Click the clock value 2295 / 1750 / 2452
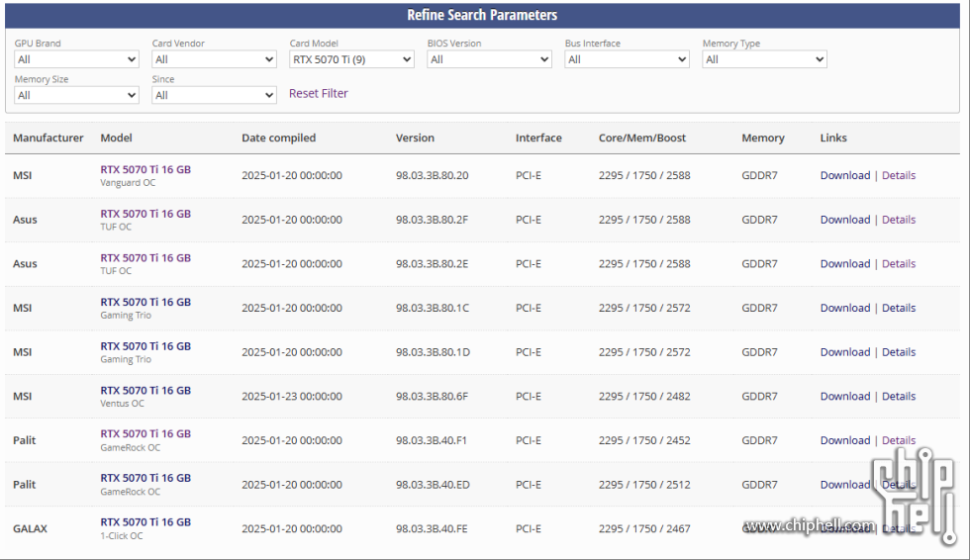The image size is (970, 560). (644, 440)
